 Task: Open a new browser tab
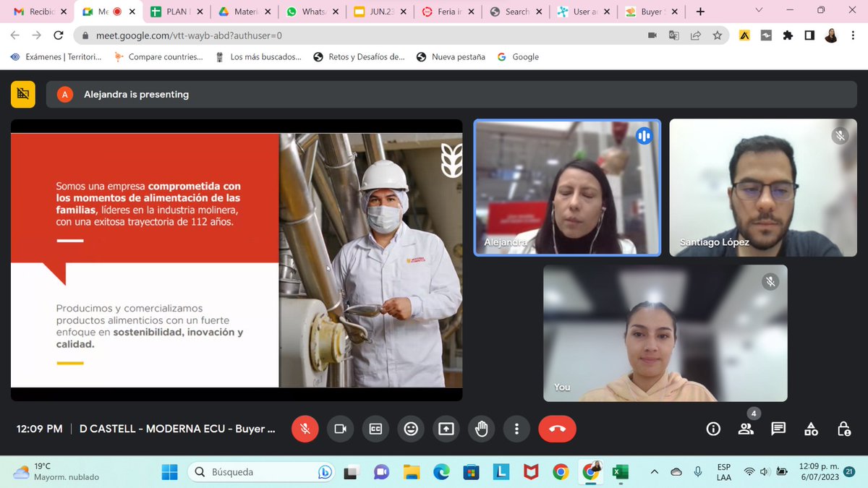click(x=699, y=12)
